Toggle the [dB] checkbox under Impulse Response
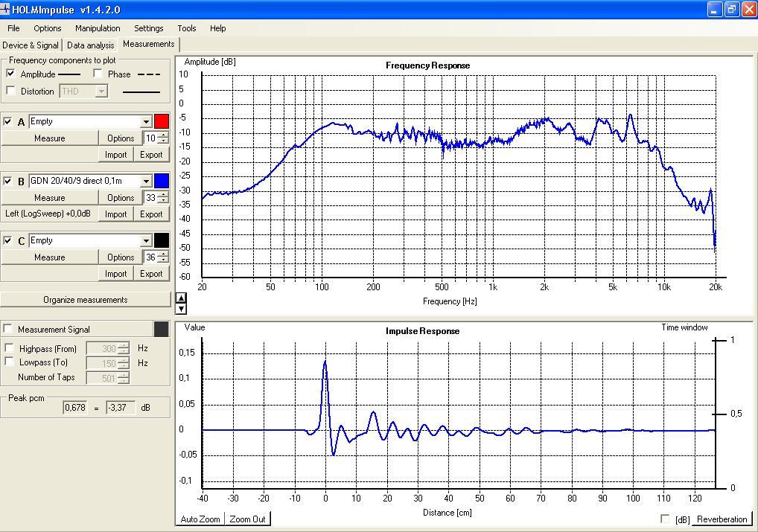The width and height of the screenshot is (758, 532). (665, 519)
